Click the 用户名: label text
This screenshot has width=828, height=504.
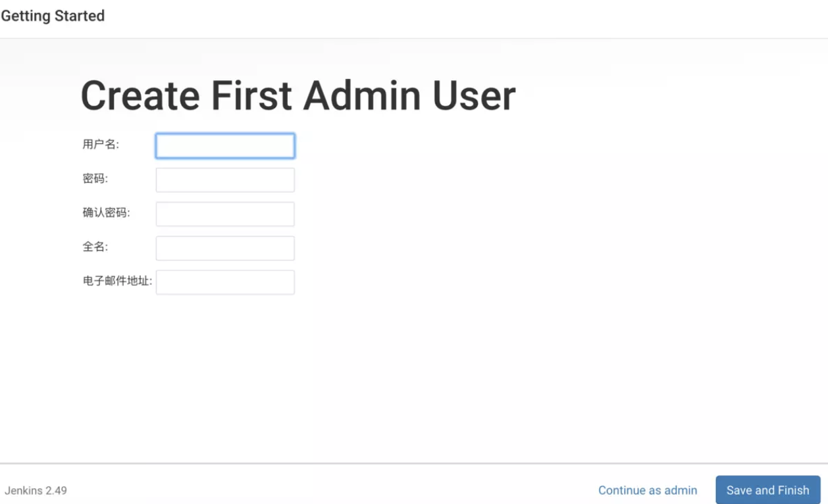click(x=101, y=144)
